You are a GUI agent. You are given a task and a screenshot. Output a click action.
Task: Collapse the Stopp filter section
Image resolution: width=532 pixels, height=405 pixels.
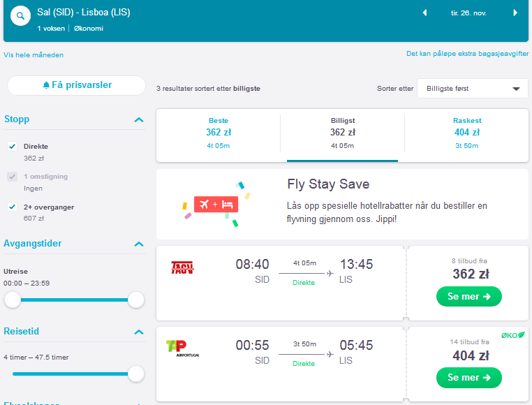pyautogui.click(x=139, y=119)
